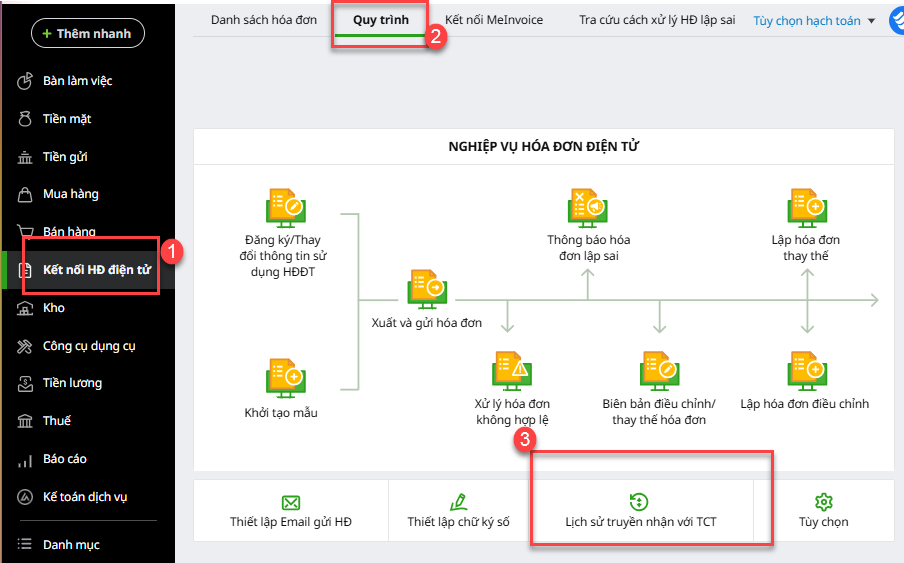Open Thiết lập Email gửi HĐ

click(x=291, y=511)
